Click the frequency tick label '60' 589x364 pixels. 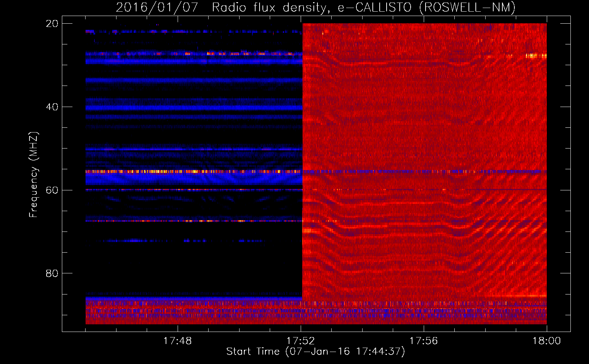(x=52, y=190)
